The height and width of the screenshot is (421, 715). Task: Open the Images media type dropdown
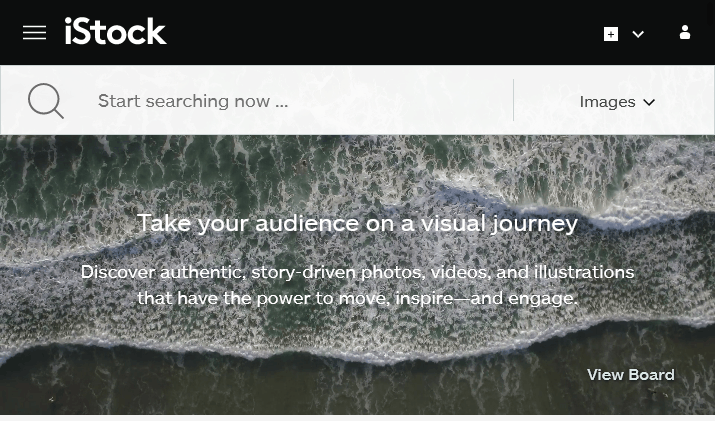pos(617,102)
